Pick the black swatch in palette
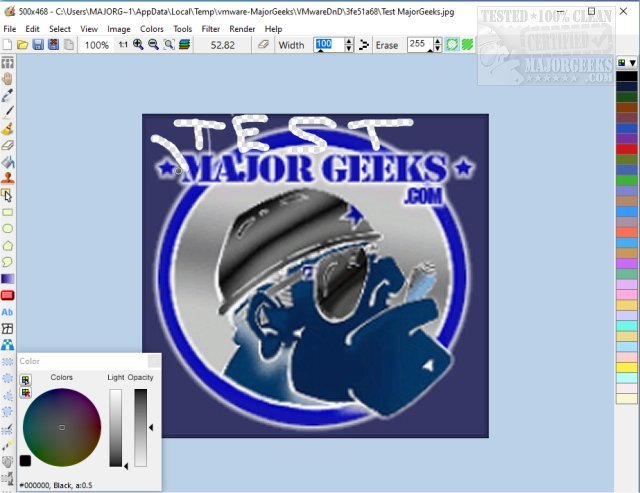 point(627,76)
